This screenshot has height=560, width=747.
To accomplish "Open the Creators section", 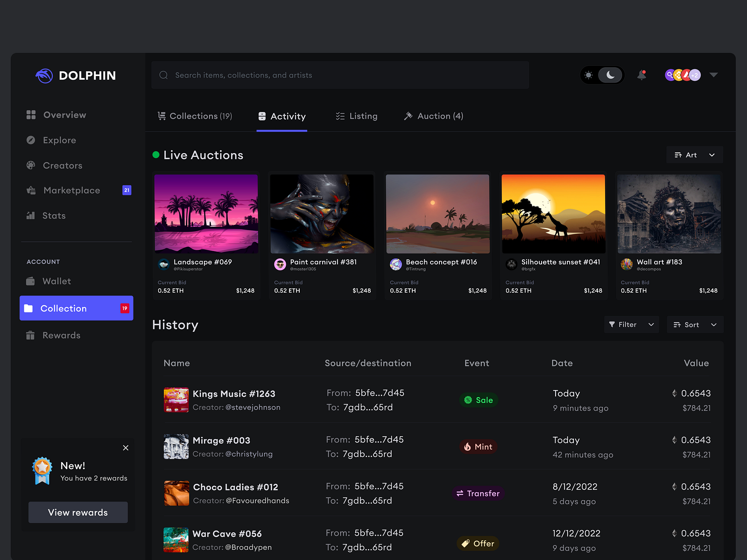I will click(x=62, y=165).
